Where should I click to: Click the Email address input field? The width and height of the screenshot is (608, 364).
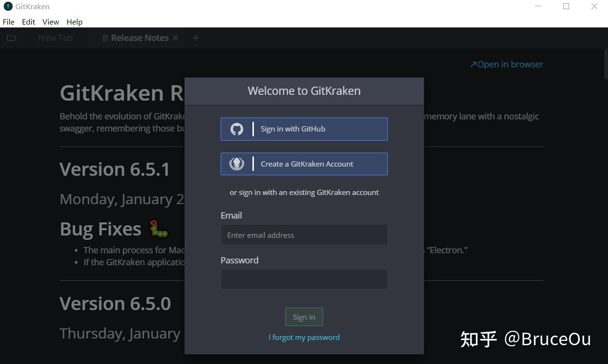click(x=304, y=235)
